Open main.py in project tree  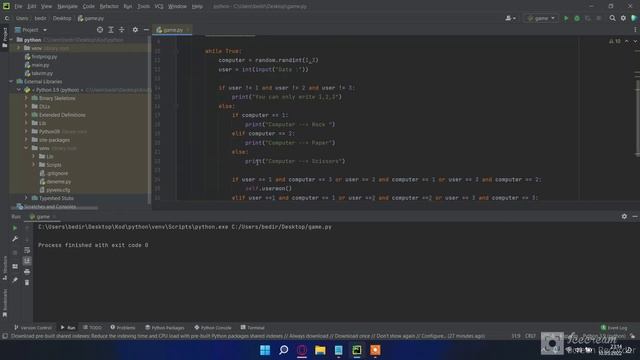(40, 65)
